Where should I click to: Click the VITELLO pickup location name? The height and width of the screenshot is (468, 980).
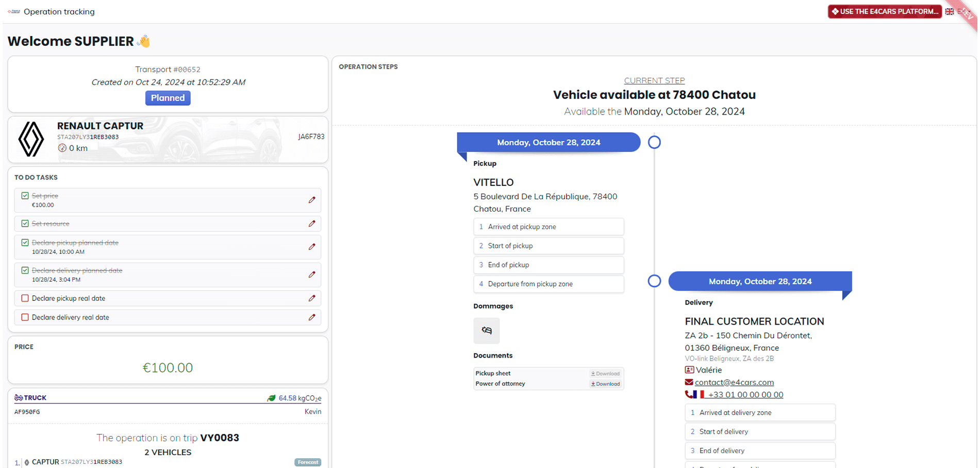coord(493,182)
